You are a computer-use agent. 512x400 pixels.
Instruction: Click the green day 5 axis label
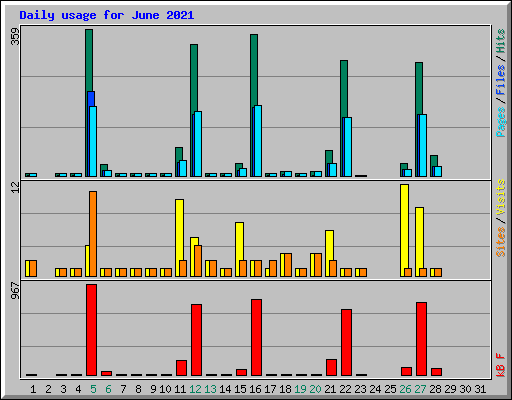tap(93, 389)
